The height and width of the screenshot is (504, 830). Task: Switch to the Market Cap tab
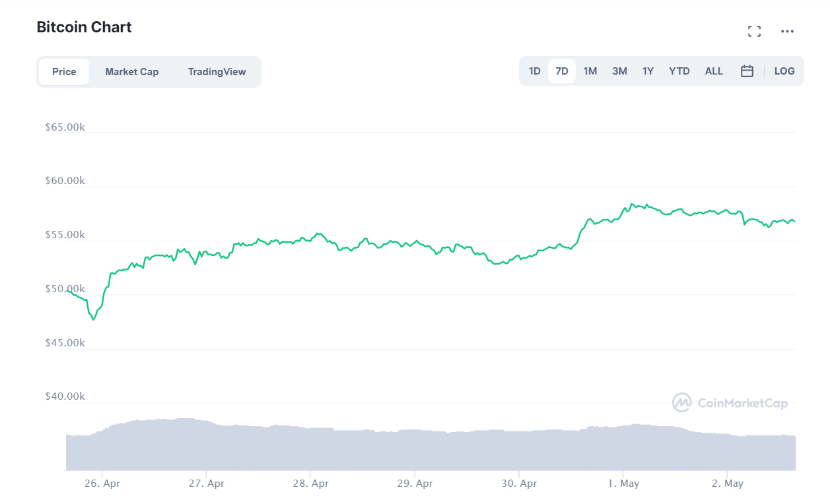tap(132, 71)
